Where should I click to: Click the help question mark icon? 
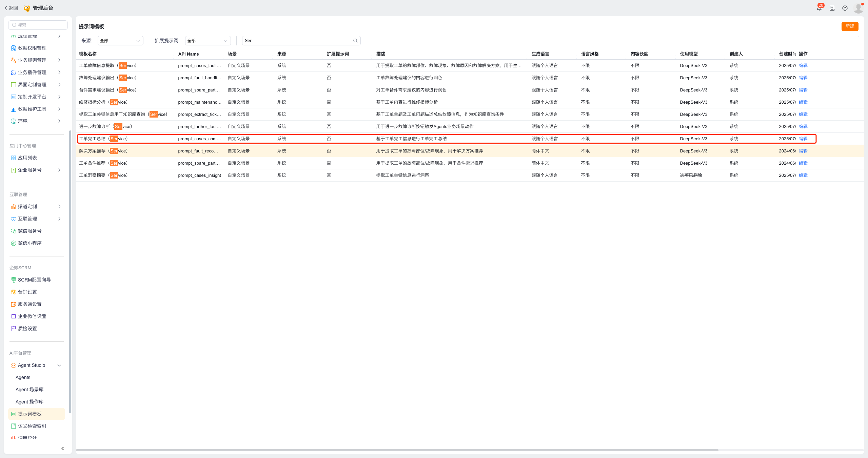pos(845,8)
